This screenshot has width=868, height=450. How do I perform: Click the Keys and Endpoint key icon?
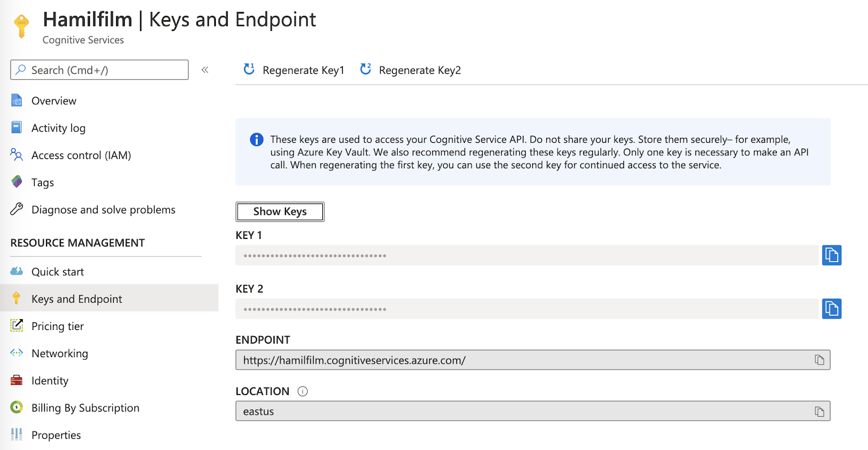[x=17, y=299]
